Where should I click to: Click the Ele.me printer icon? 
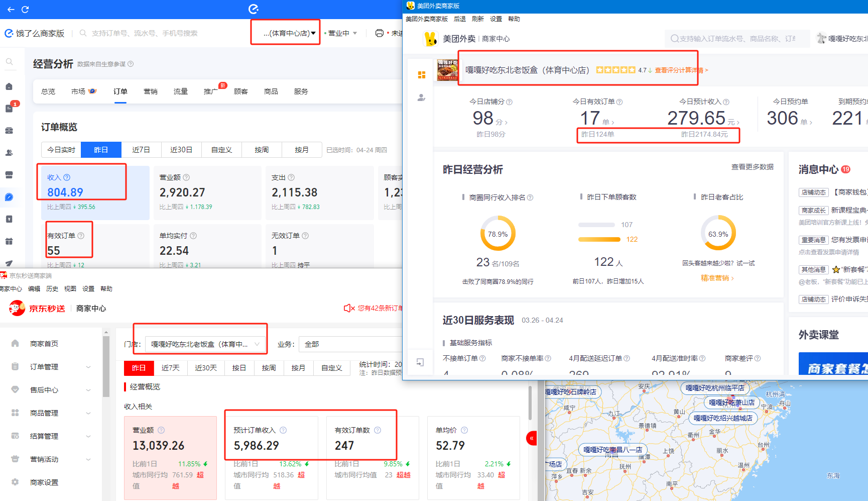point(380,33)
